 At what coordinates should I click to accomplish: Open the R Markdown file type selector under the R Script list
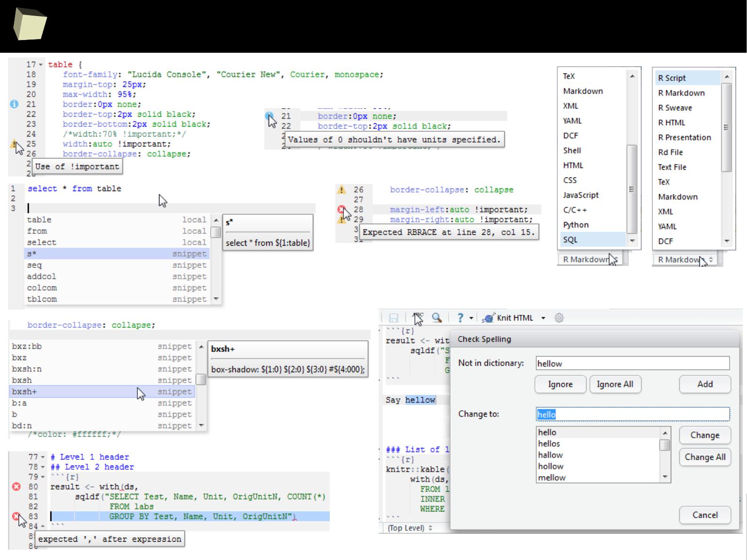coord(685,259)
